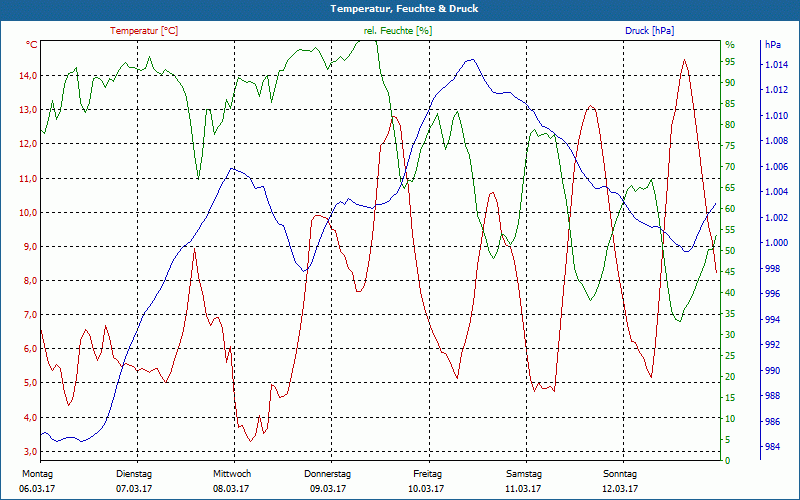The height and width of the screenshot is (500, 800).
Task: Click the '80' humidity axis value
Action: (730, 125)
